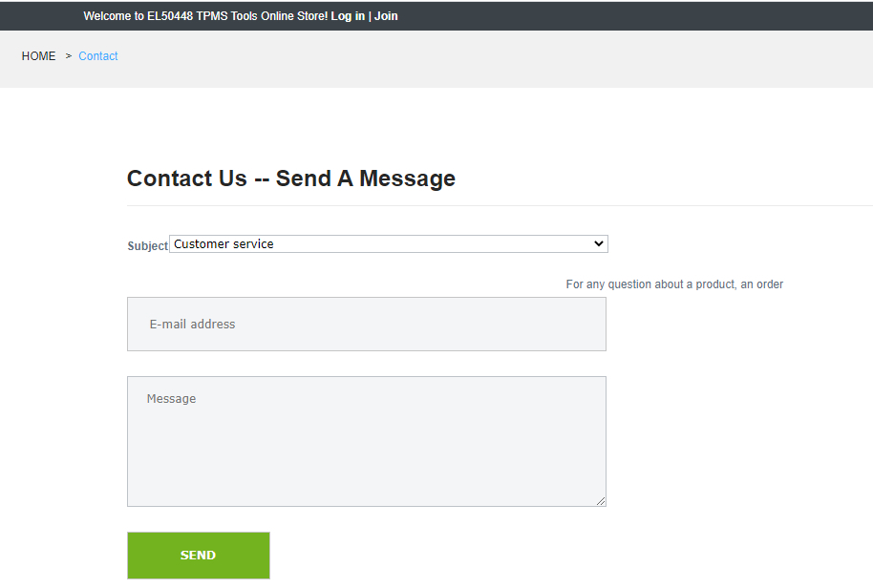Open the Join registration link
Image resolution: width=873 pixels, height=588 pixels.
point(386,16)
